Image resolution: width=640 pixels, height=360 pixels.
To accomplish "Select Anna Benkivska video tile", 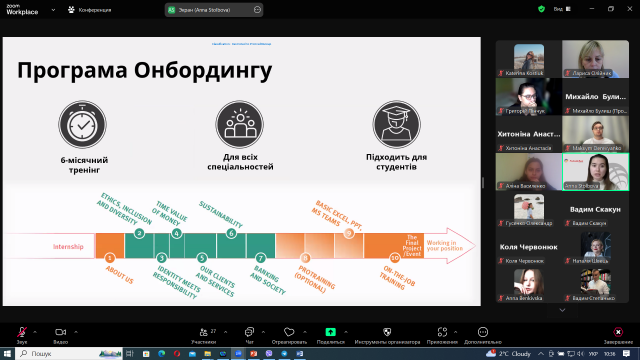I will click(529, 284).
